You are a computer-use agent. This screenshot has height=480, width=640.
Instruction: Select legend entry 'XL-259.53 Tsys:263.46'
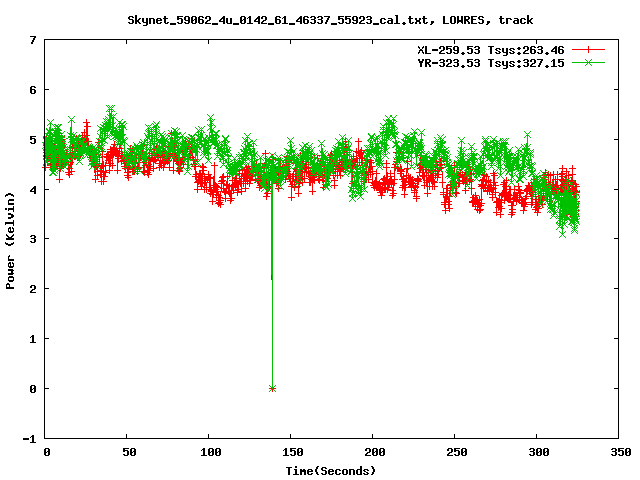coord(491,50)
